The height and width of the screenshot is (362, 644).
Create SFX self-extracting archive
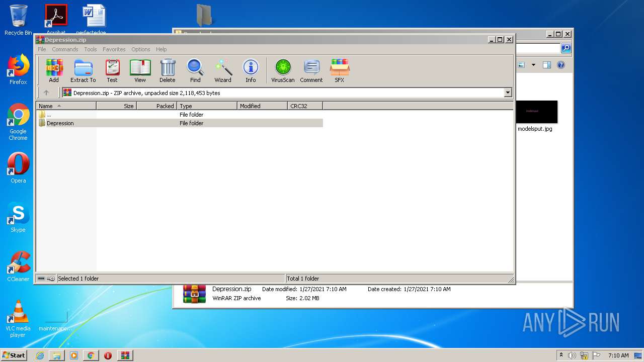pyautogui.click(x=340, y=70)
